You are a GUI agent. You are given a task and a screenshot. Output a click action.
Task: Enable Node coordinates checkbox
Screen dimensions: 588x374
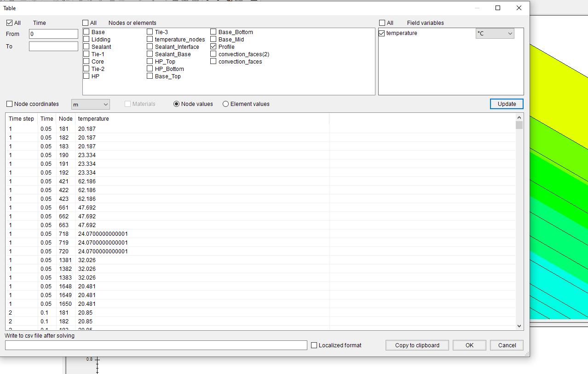point(9,104)
